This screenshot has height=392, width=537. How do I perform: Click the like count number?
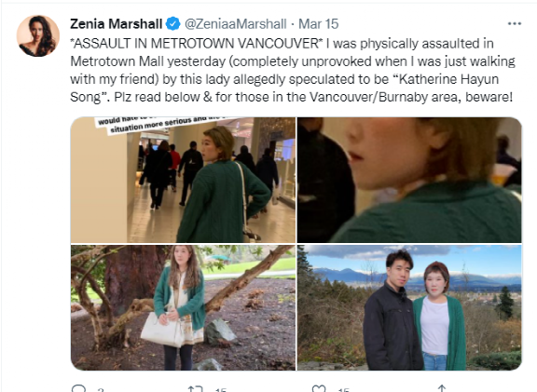[x=343, y=389]
